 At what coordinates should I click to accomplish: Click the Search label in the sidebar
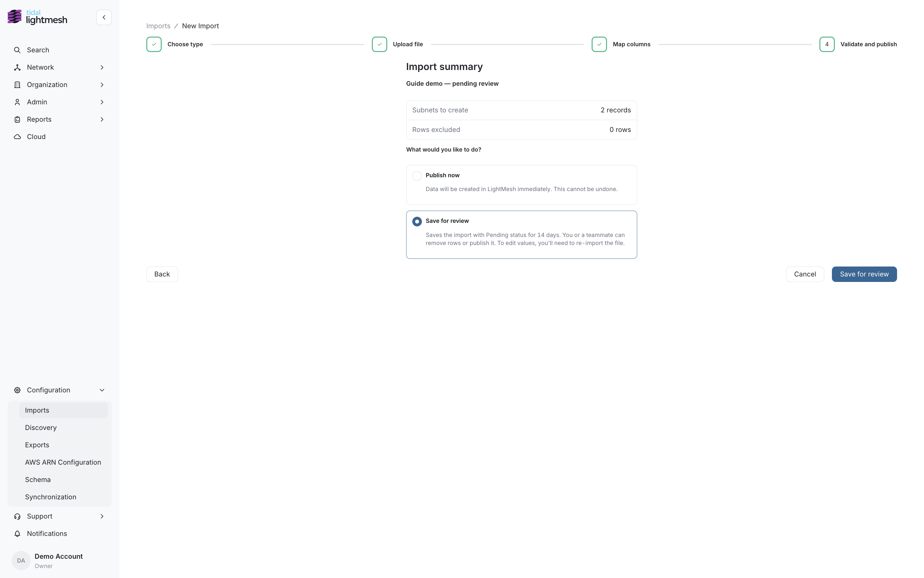[38, 50]
